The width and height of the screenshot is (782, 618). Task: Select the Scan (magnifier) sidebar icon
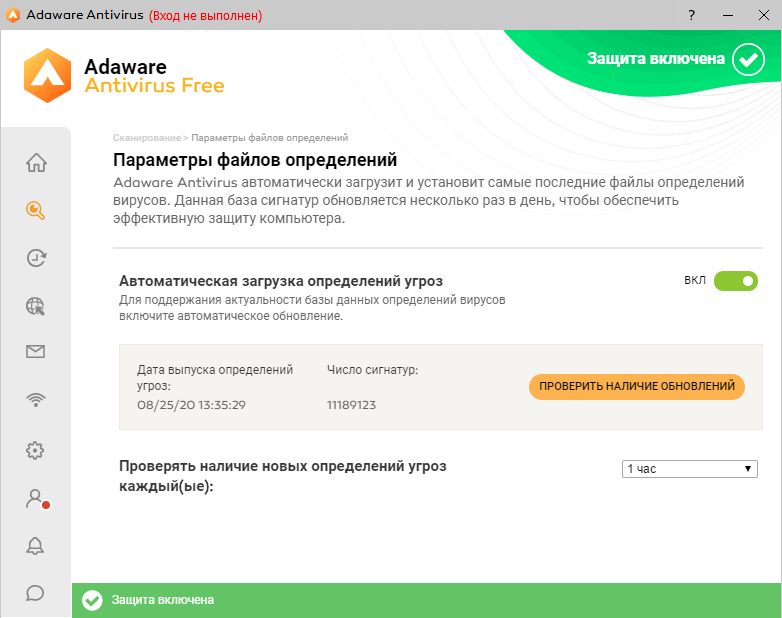coord(35,210)
